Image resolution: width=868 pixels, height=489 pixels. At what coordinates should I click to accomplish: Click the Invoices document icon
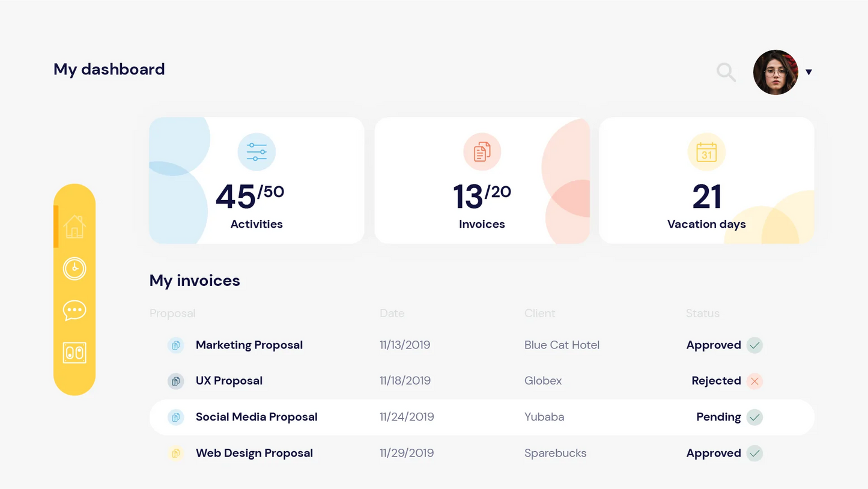point(482,152)
